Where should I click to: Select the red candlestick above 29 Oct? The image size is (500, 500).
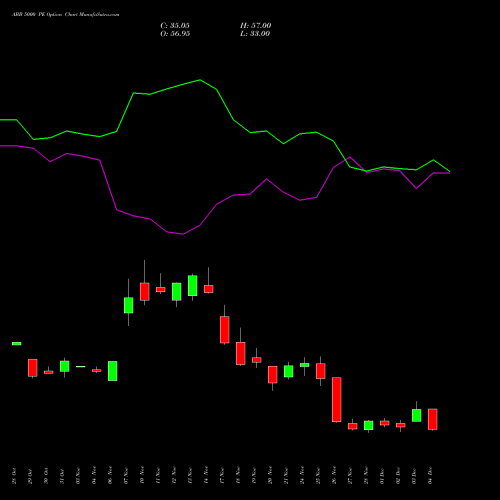tap(33, 368)
